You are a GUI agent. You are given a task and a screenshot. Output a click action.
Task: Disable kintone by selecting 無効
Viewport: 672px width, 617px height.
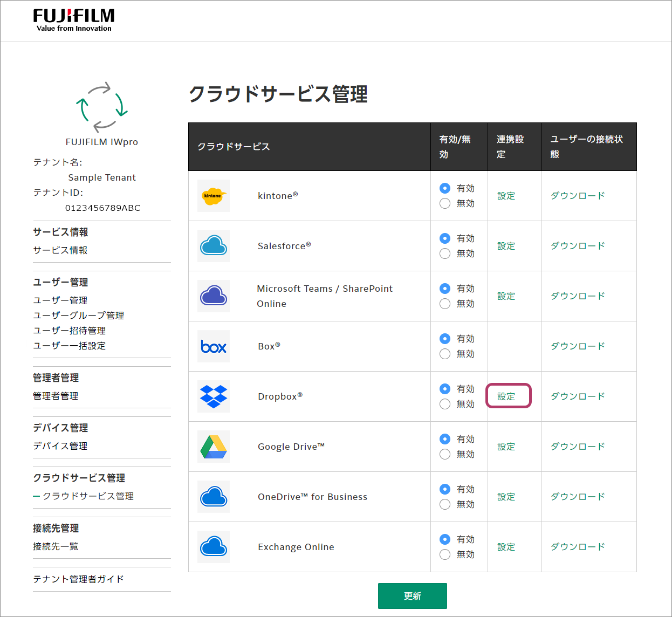coord(445,203)
